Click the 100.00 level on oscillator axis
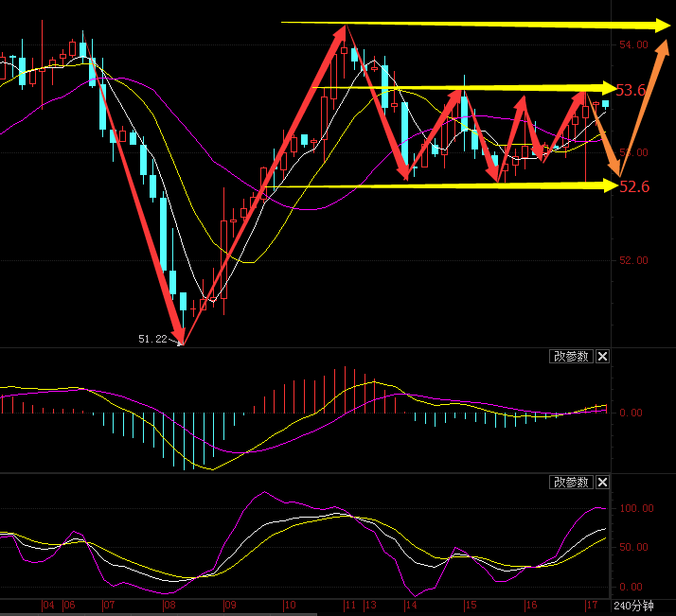The image size is (676, 616). coord(636,509)
